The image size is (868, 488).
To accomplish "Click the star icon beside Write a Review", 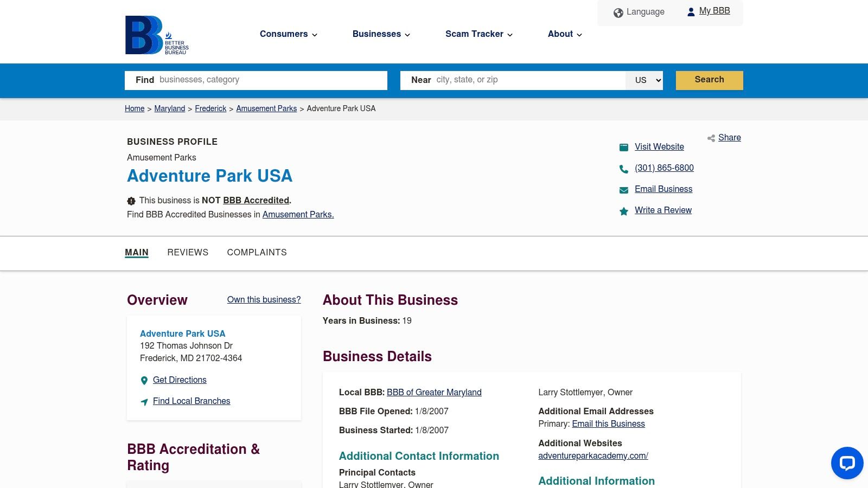I will pos(624,211).
